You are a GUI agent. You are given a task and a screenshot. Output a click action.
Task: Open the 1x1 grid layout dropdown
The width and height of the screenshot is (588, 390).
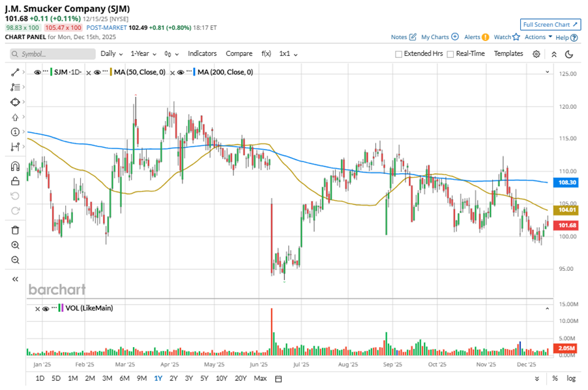click(x=288, y=54)
